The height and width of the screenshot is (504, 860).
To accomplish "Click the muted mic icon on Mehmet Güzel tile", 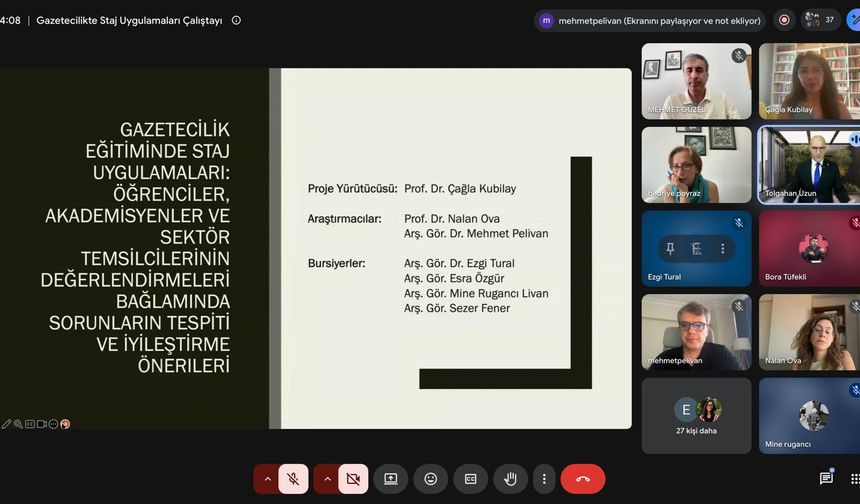I will click(739, 55).
